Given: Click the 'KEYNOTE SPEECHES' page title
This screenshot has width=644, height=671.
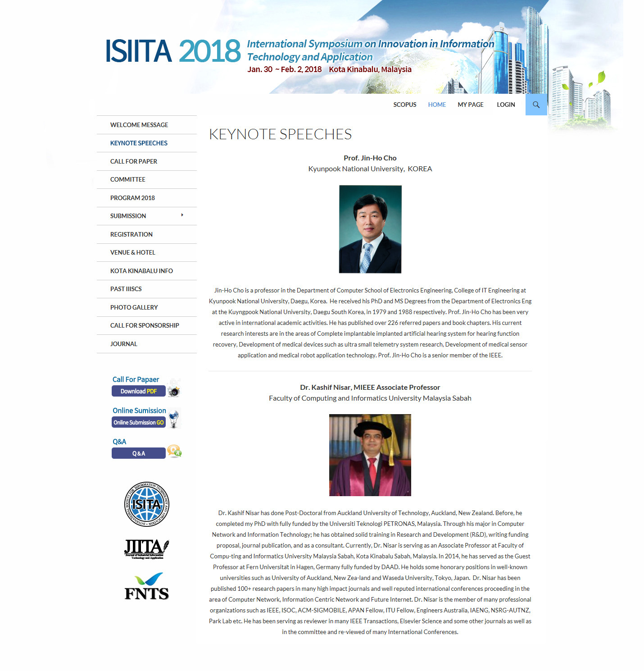Looking at the screenshot, I should 280,134.
